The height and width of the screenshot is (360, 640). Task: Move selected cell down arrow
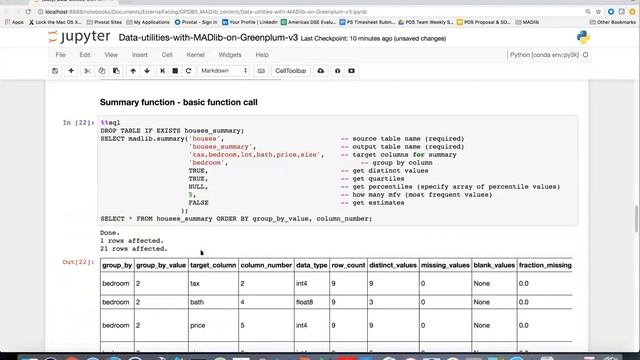[147, 71]
